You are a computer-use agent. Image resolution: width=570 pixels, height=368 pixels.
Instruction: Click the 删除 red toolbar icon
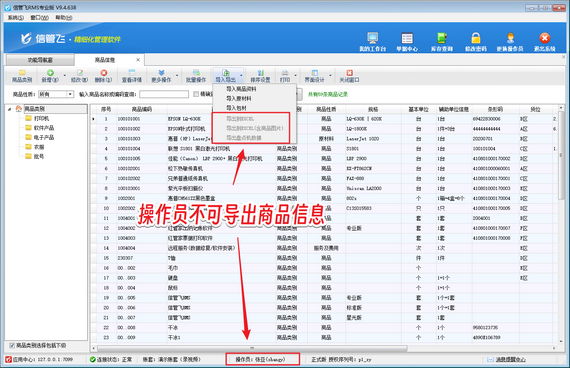104,76
